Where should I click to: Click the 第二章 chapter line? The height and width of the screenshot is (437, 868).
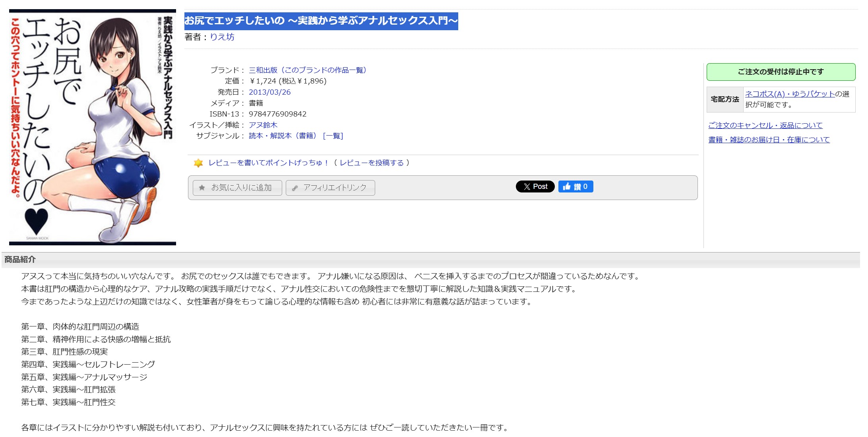96,339
